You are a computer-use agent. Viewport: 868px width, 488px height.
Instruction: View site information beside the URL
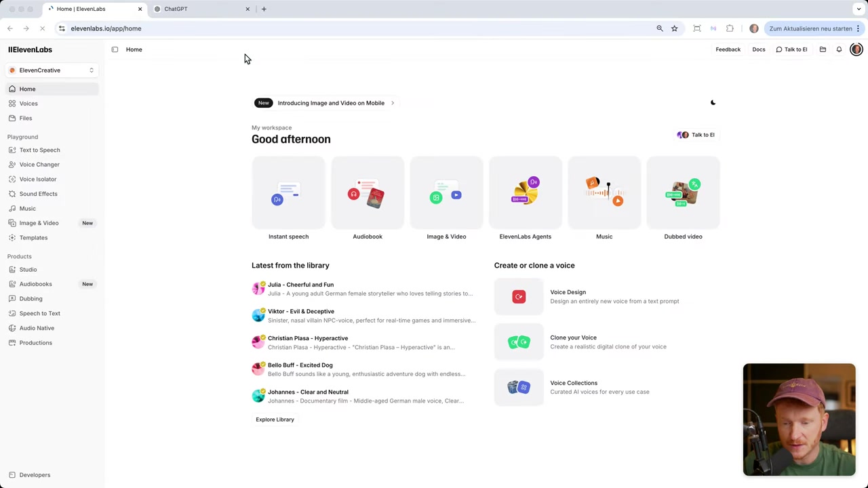tap(62, 28)
